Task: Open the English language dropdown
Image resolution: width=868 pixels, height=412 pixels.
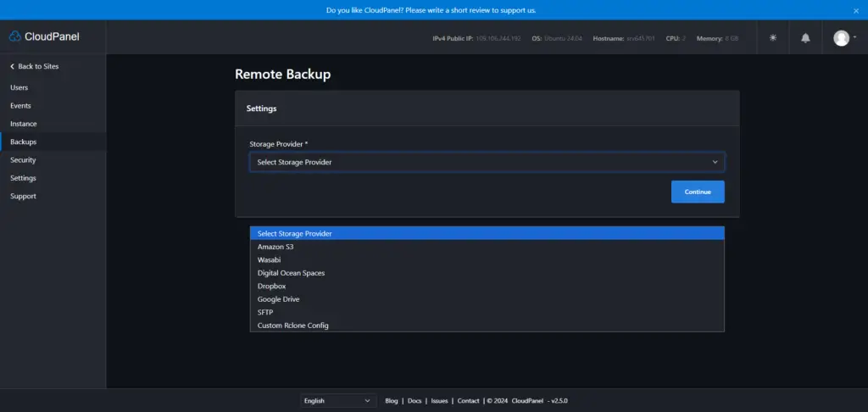Action: tap(338, 401)
